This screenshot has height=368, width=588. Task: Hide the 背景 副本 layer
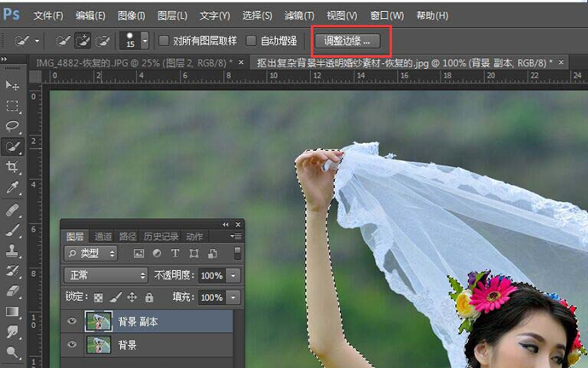pyautogui.click(x=72, y=321)
